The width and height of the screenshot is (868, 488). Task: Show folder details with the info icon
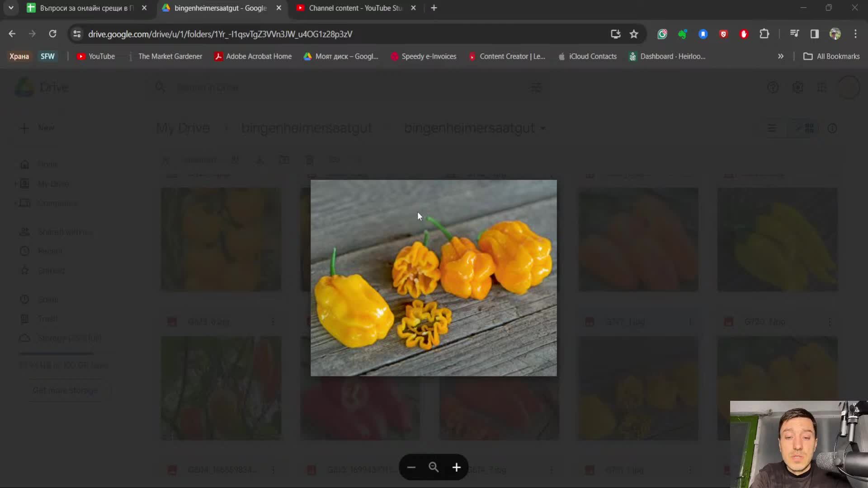832,129
